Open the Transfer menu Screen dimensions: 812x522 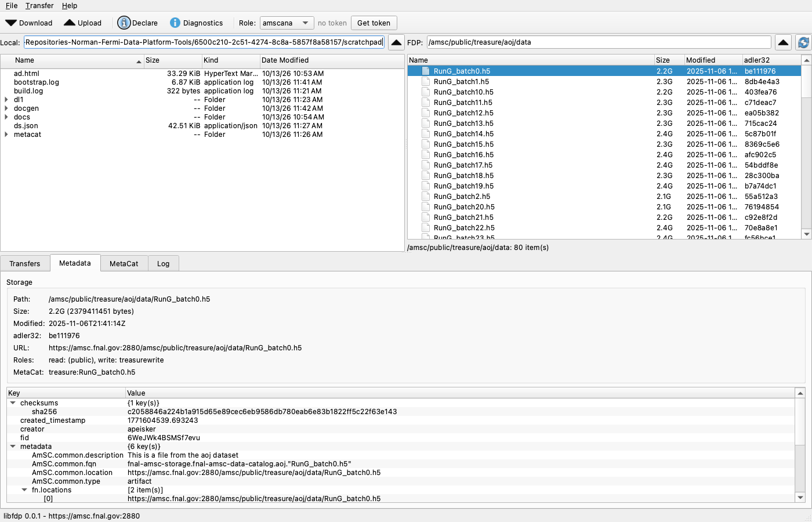(x=39, y=6)
